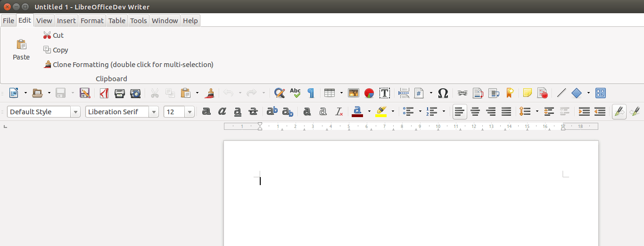Viewport: 644px width, 246px height.
Task: Click the Save As icon
Action: (x=85, y=93)
